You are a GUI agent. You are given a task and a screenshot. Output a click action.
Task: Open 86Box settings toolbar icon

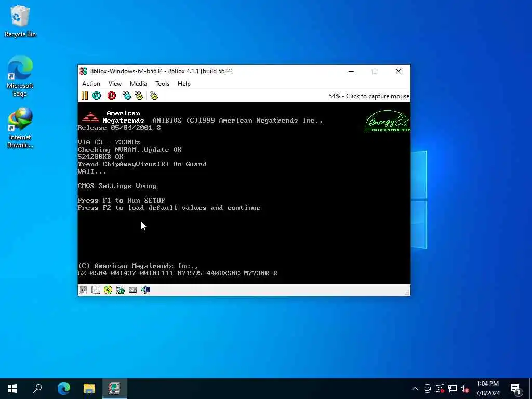point(154,96)
